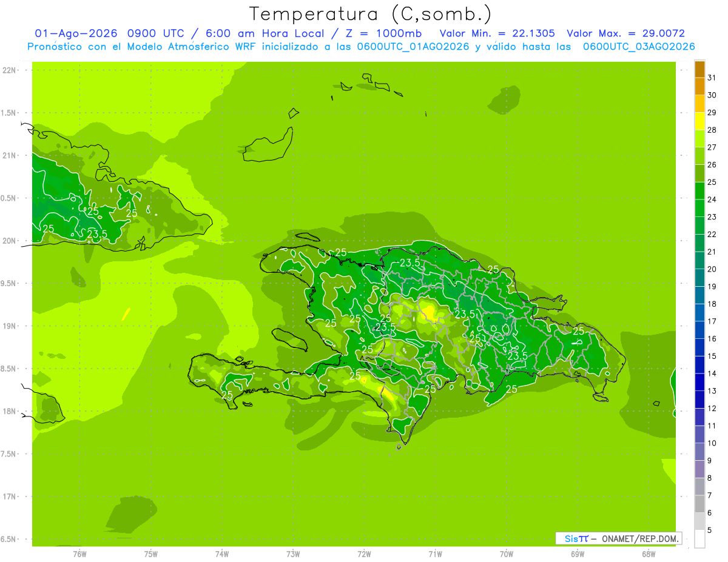This screenshot has height=562, width=728.
Task: Click the "70W" longitude axis label
Action: pyautogui.click(x=507, y=554)
